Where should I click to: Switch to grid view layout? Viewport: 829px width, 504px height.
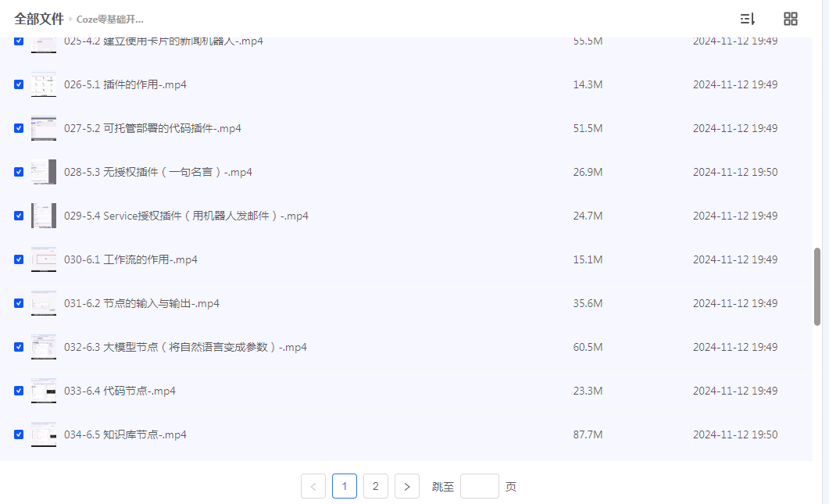[x=791, y=19]
